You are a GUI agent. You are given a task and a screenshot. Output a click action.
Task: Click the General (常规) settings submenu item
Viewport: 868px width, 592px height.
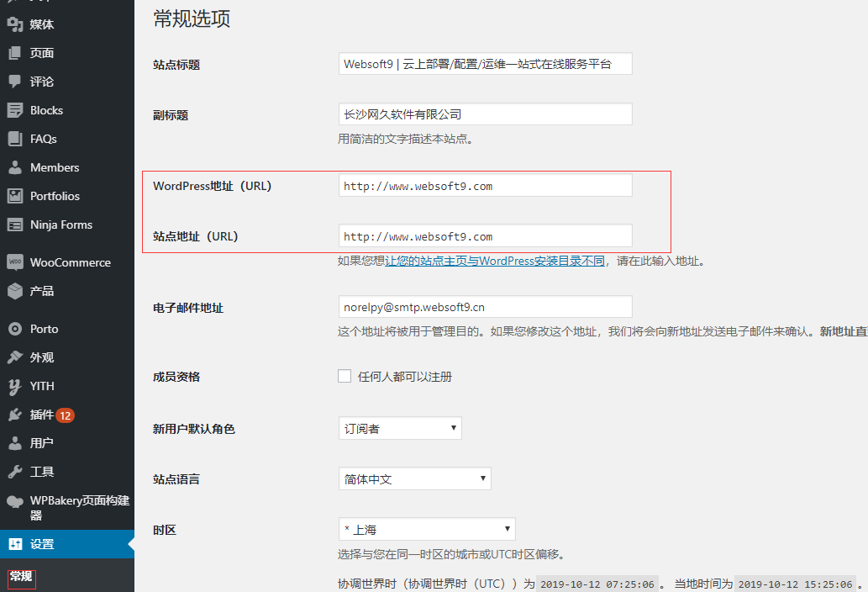tap(21, 577)
